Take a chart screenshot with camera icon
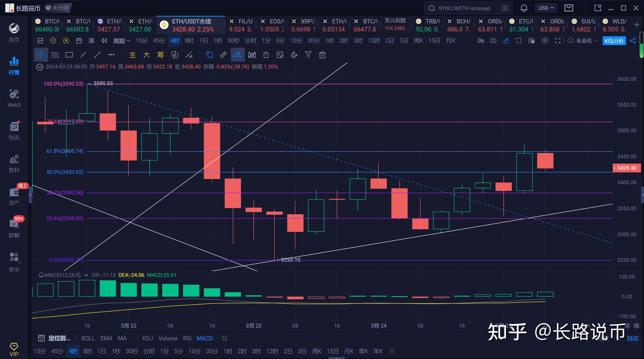Screen dimensions: 644x359 point(493,41)
